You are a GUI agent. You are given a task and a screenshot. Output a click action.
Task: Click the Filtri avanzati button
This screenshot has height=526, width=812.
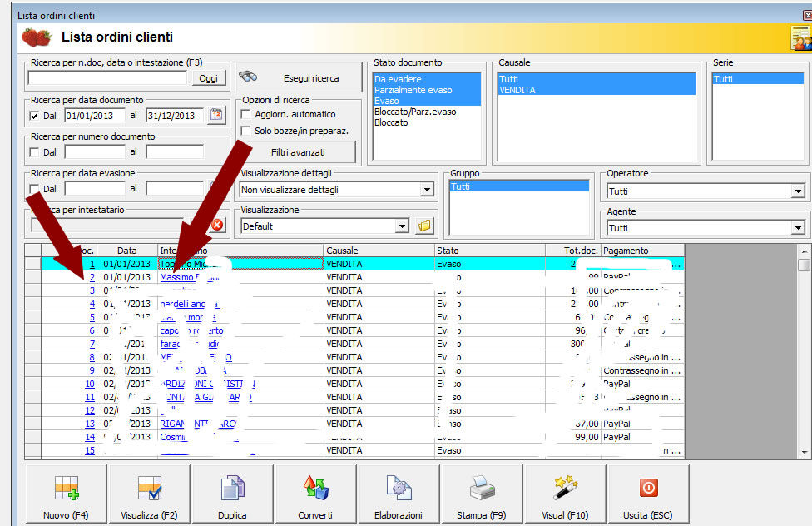point(297,152)
